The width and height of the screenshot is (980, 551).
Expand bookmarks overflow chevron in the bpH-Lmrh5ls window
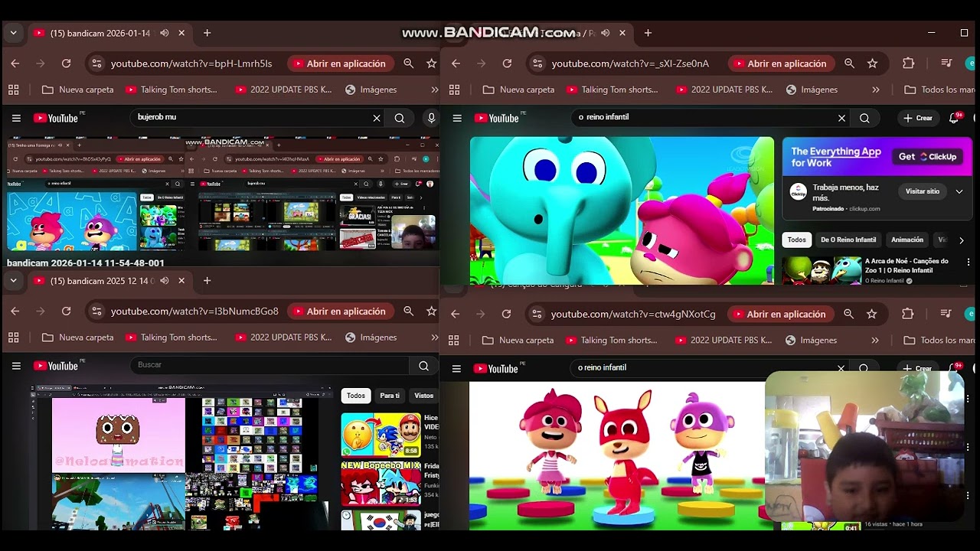tap(434, 90)
